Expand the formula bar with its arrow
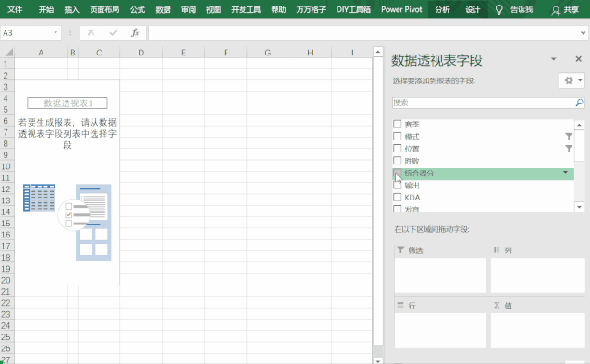 click(584, 33)
